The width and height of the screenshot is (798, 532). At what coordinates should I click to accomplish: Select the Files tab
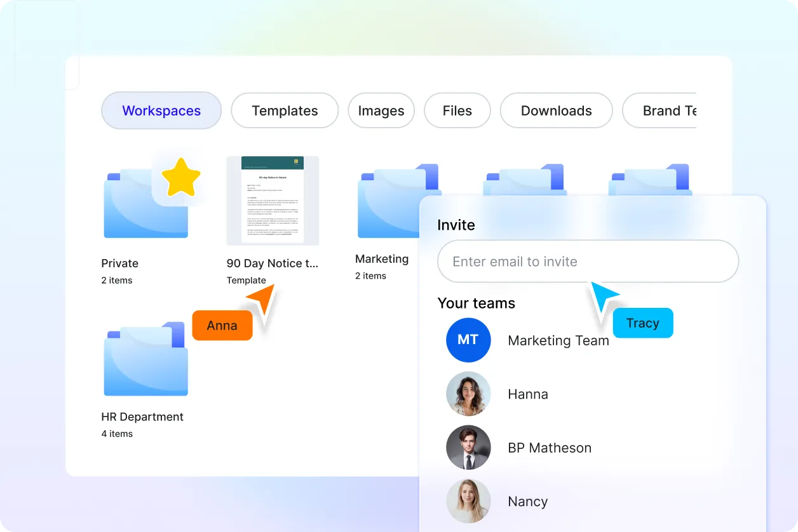(x=457, y=110)
